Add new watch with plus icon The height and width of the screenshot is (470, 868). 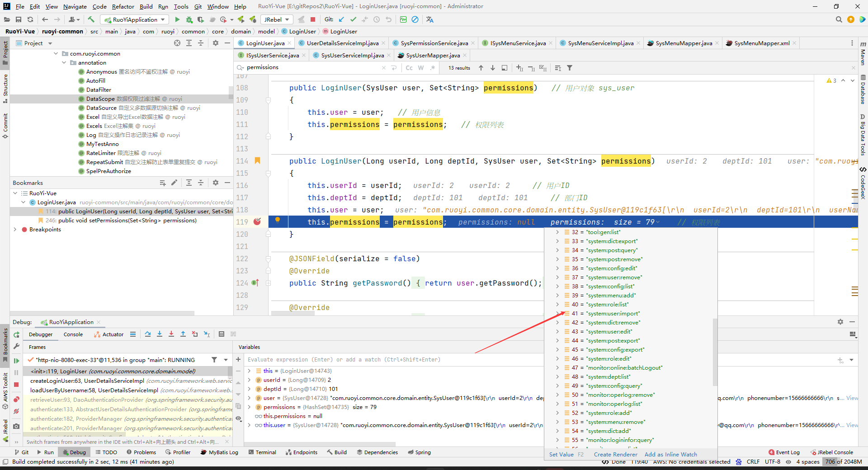coord(238,359)
